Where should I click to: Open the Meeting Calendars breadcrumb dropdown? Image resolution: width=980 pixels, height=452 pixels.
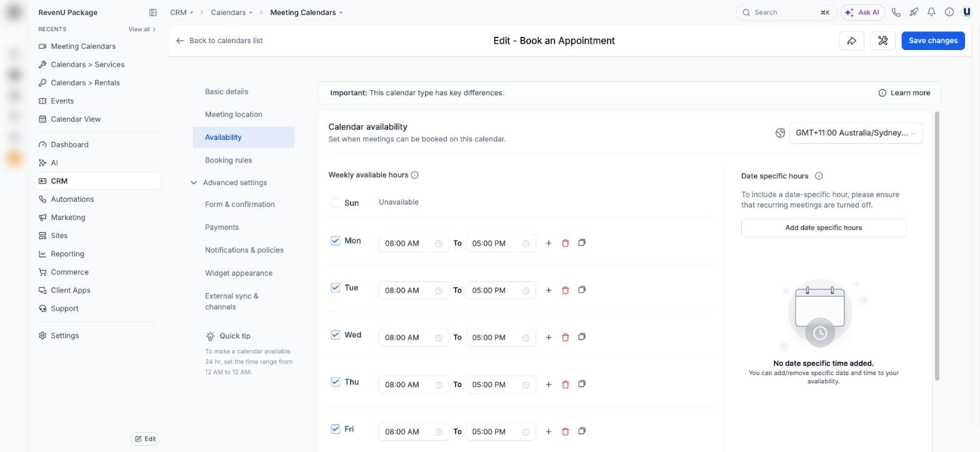[x=307, y=13]
